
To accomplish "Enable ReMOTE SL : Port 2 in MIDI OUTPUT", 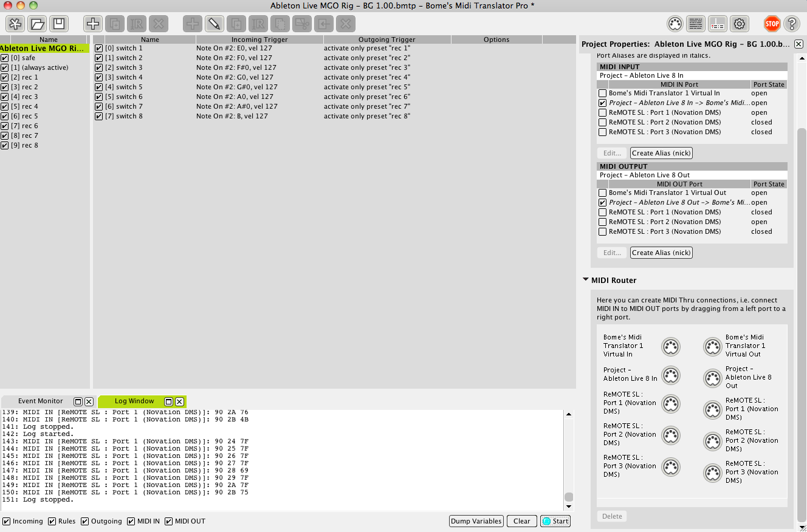I will pyautogui.click(x=603, y=222).
